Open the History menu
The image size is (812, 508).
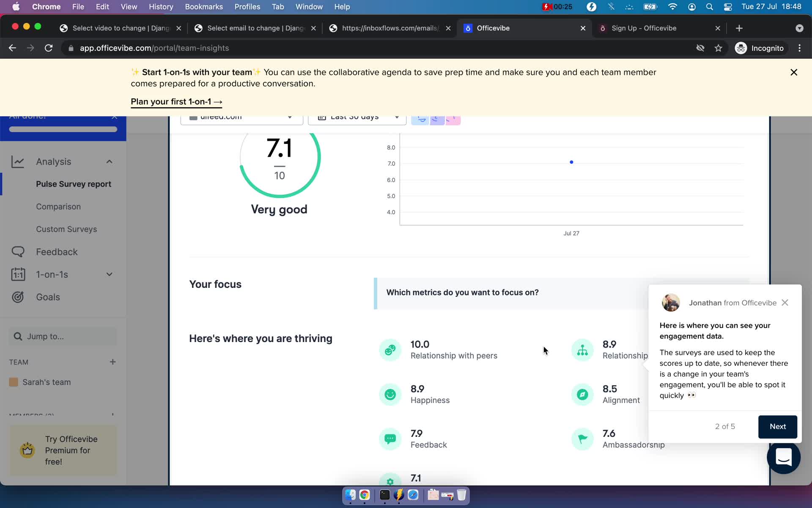pos(161,7)
